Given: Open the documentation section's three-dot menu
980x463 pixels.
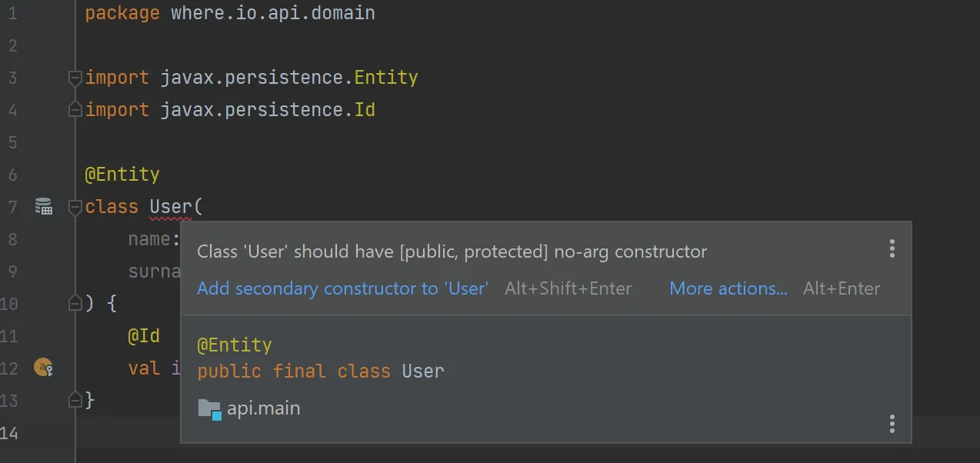Looking at the screenshot, I should [892, 424].
